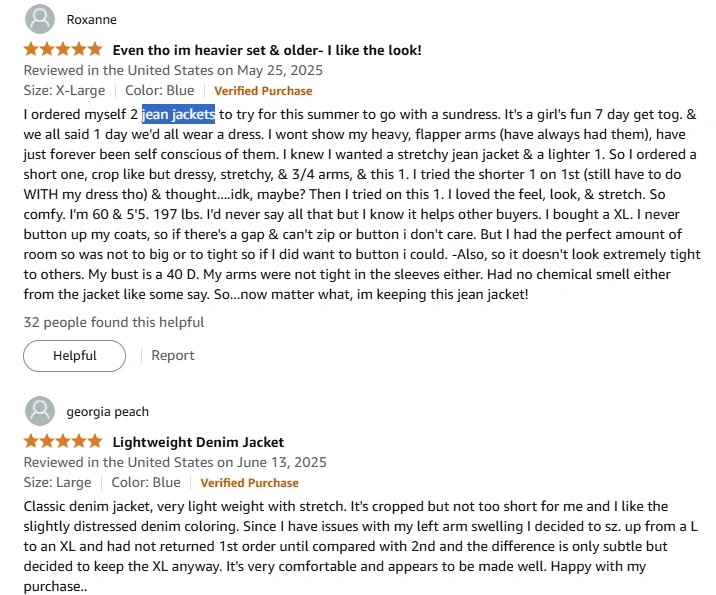Click "Color: Blue" on Roxanne's review

(166, 91)
